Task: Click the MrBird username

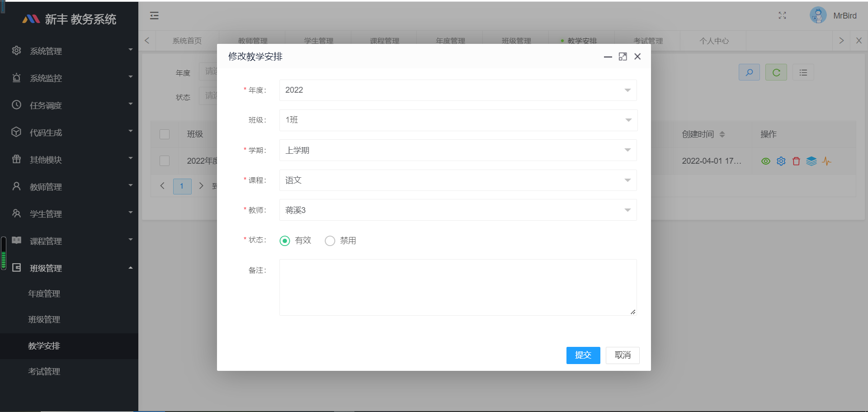Action: [844, 16]
